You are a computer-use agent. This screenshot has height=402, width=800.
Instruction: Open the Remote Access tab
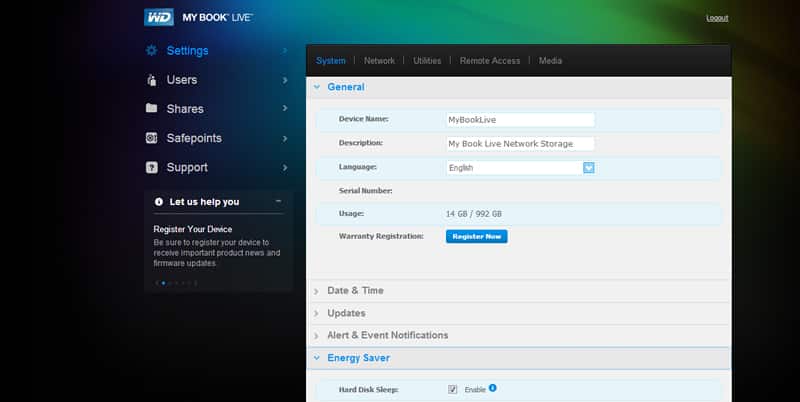tap(490, 61)
